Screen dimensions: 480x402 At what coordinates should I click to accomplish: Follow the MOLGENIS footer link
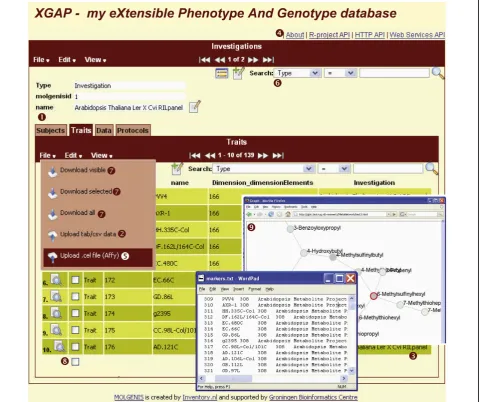click(129, 397)
